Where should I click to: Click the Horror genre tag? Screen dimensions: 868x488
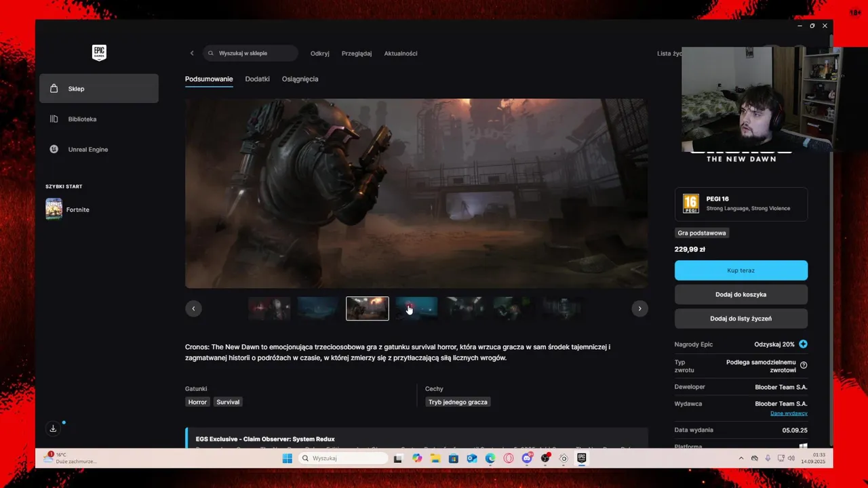tap(197, 402)
